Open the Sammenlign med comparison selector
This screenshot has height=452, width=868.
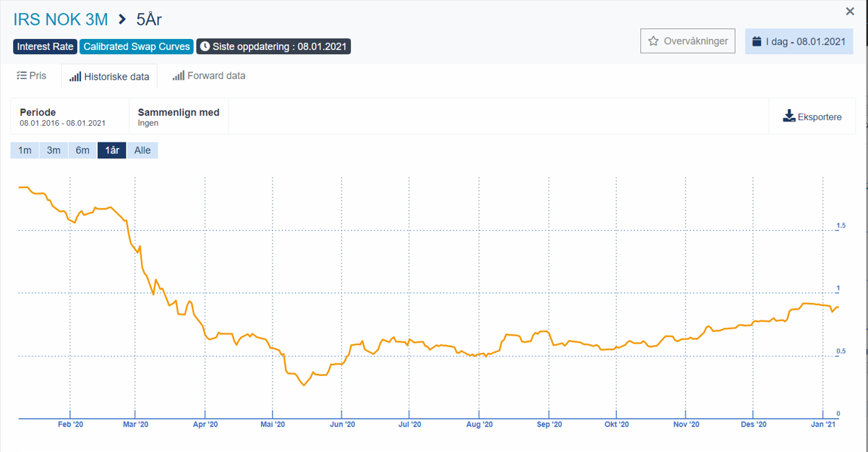(x=179, y=117)
